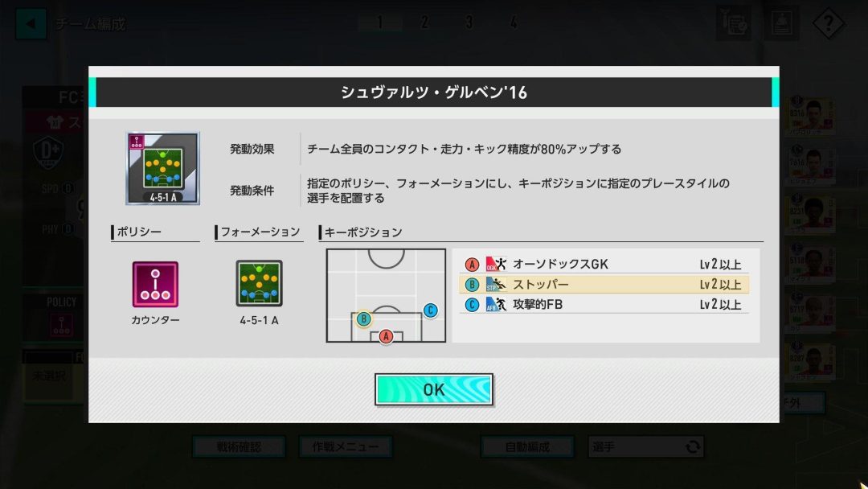The height and width of the screenshot is (489, 868).
Task: Click key position marker B on pitch
Action: pos(364,318)
